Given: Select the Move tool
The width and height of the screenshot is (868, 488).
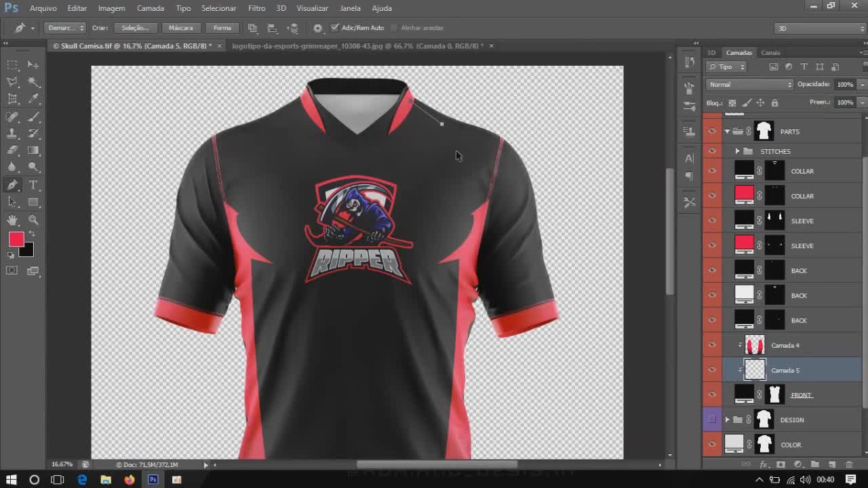Looking at the screenshot, I should coord(33,64).
